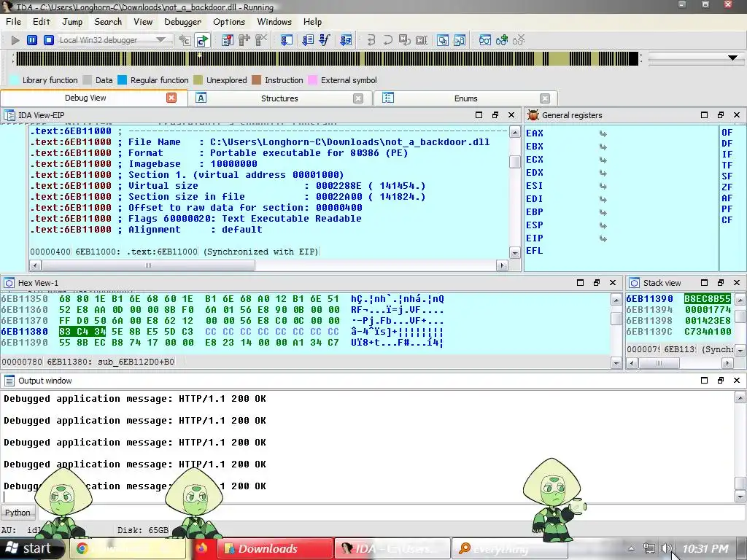
Task: Open the Everything search taskbar item
Action: click(x=508, y=548)
